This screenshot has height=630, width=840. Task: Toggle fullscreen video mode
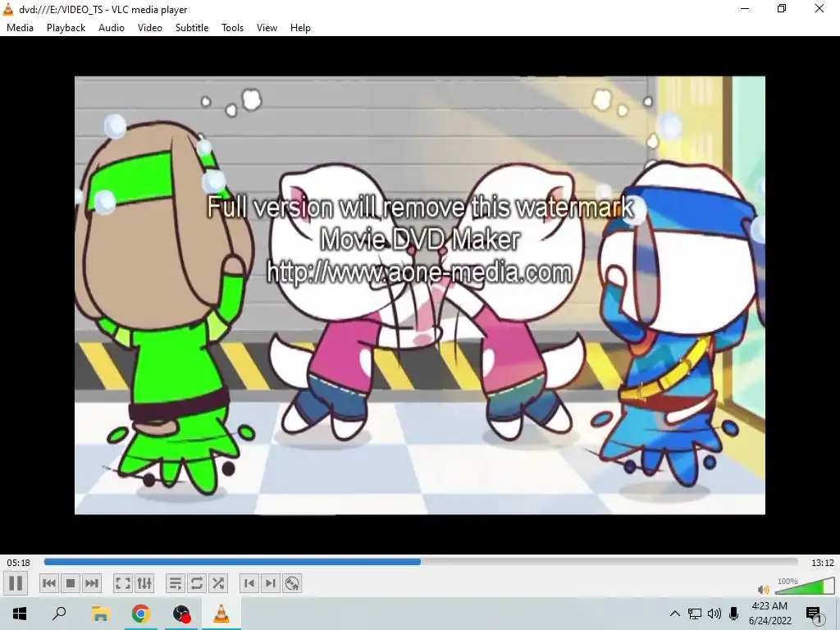[123, 583]
